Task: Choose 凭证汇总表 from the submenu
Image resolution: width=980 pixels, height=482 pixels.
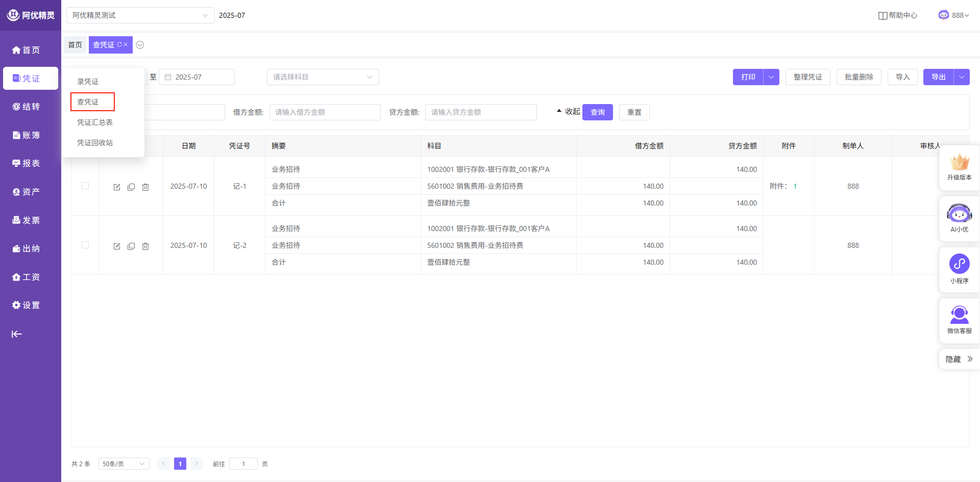Action: (95, 122)
